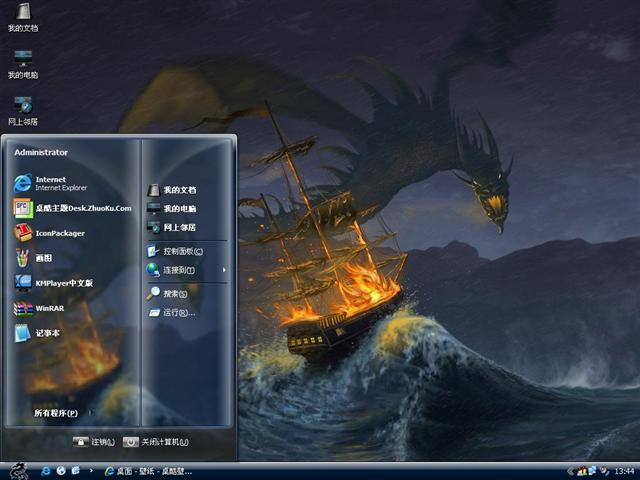Screen dimensions: 640x480
Task: Click the 注销(L) log off button
Action: [x=94, y=442]
